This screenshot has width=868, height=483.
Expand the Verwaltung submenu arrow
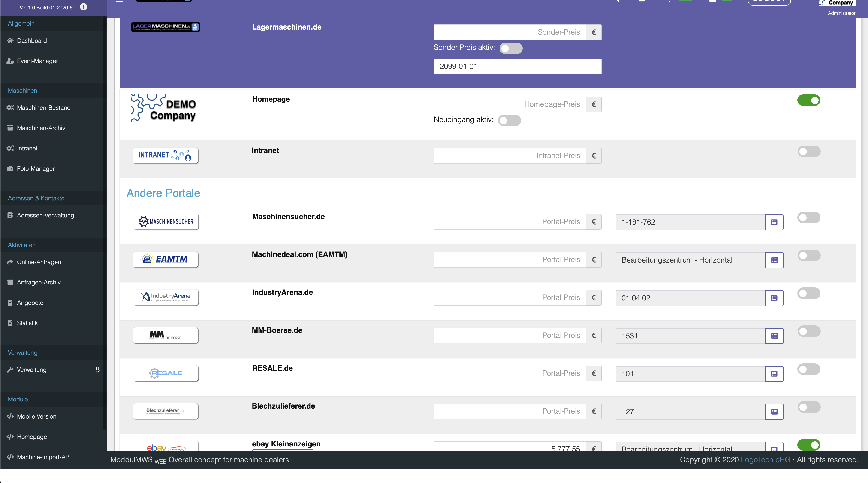tap(97, 370)
